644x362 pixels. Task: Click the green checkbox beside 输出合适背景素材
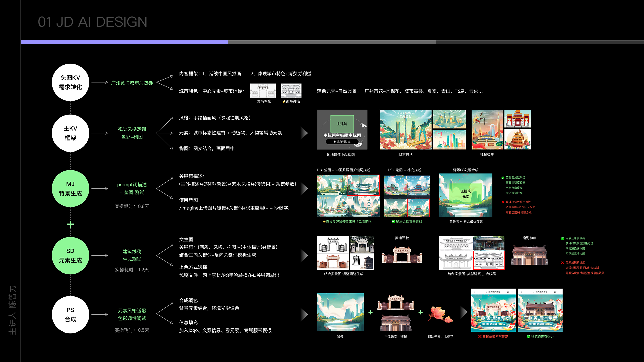tap(393, 222)
